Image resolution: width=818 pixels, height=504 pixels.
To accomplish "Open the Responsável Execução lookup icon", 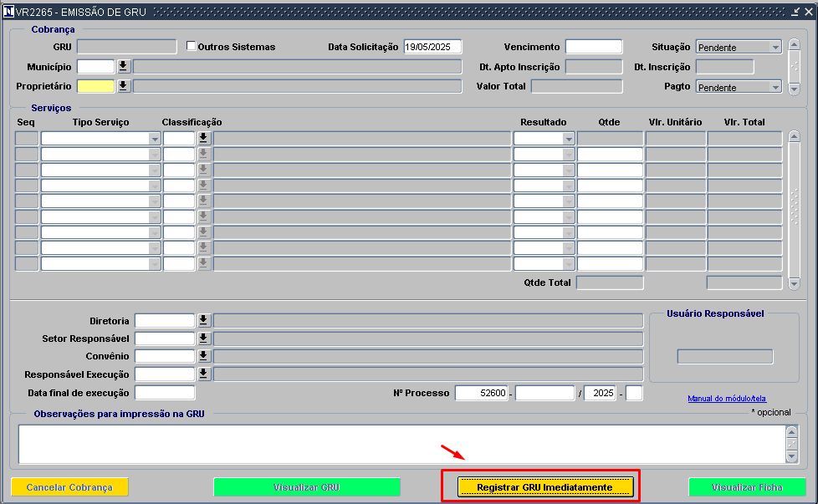I will point(203,374).
